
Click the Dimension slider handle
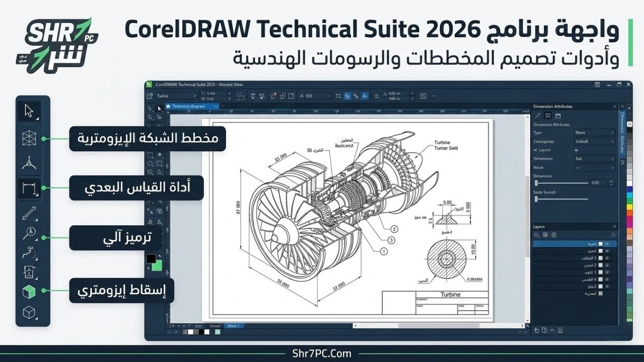coord(536,183)
